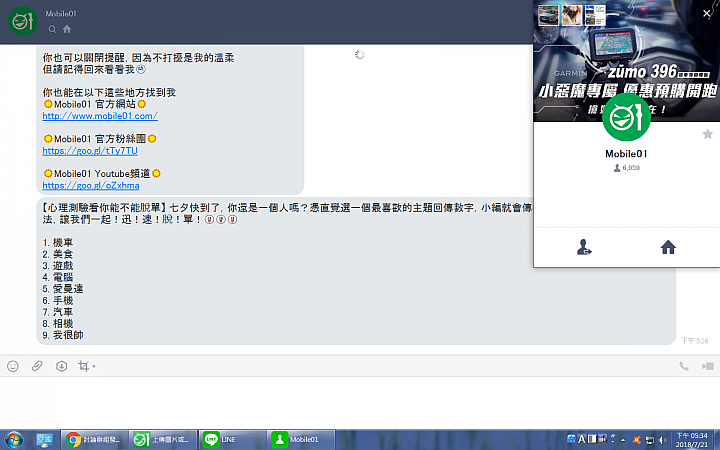Open the home icon in chat header

coord(67,29)
